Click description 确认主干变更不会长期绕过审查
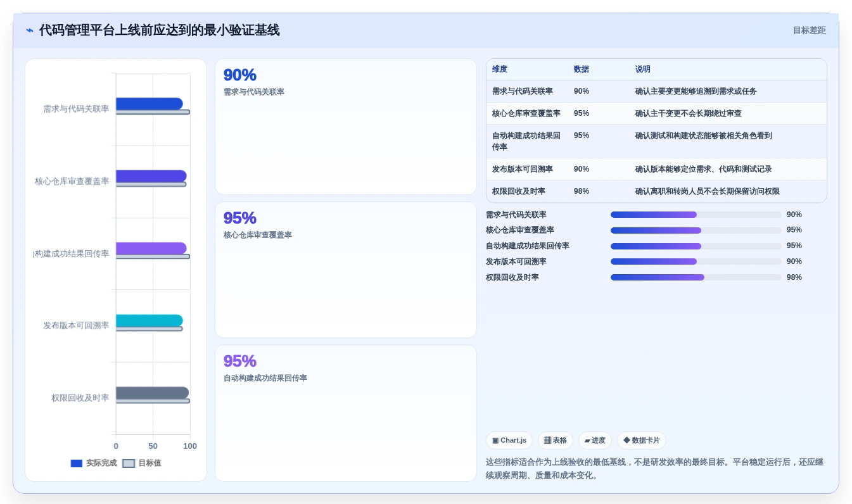The width and height of the screenshot is (852, 504). [689, 113]
